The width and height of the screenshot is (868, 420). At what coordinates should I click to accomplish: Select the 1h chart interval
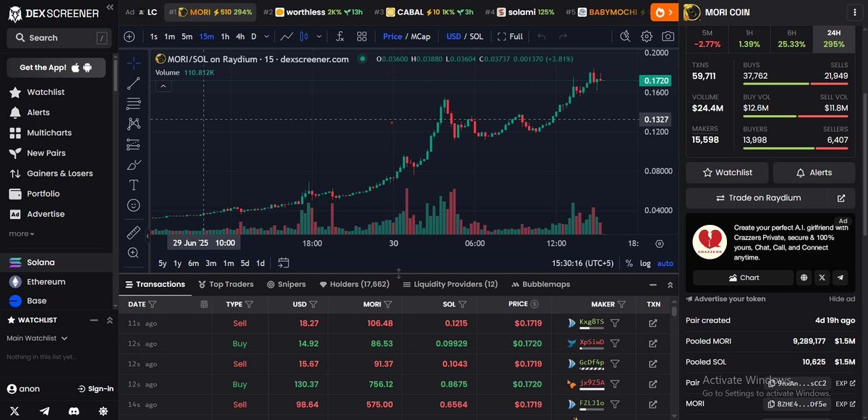[x=225, y=36]
